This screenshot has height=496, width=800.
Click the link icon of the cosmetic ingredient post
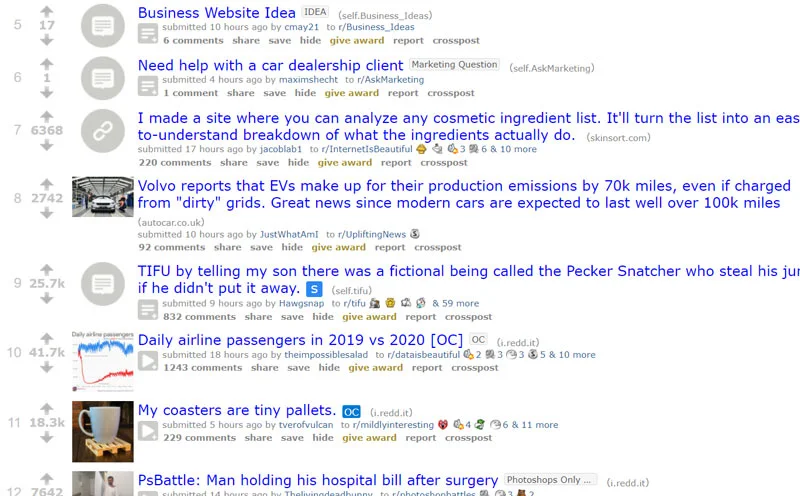tap(103, 131)
